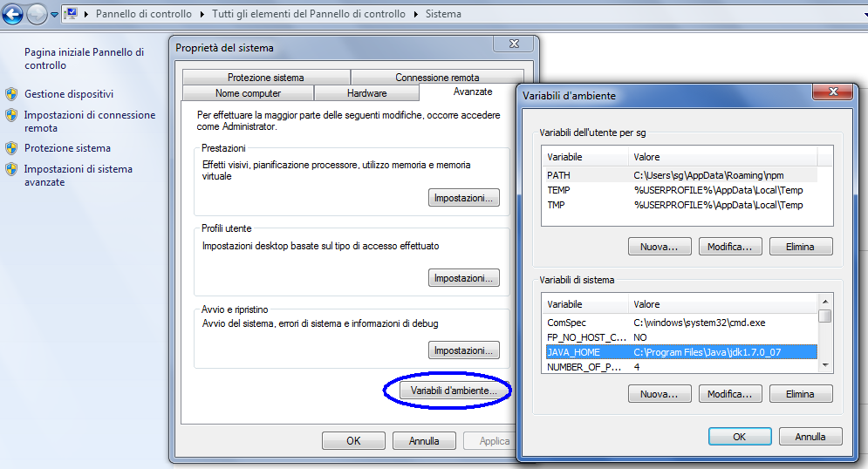Select NUMBER_OF_P... system variable row

(681, 367)
